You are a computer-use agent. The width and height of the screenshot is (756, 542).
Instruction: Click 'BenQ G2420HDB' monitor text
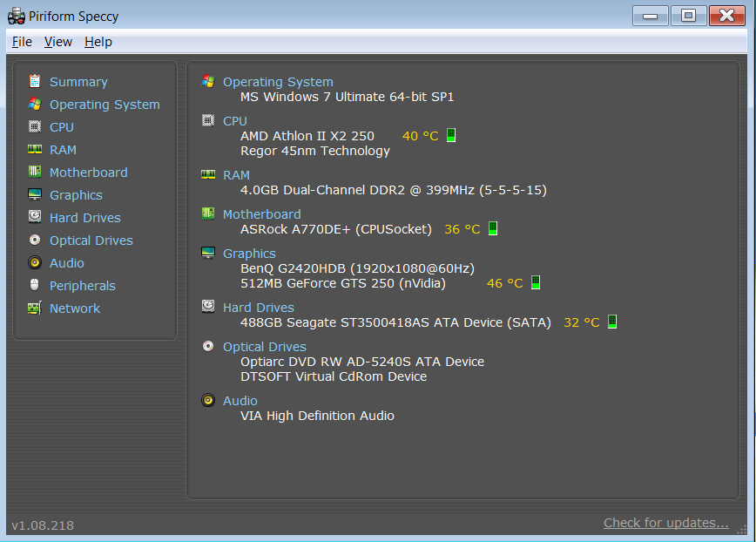click(357, 268)
